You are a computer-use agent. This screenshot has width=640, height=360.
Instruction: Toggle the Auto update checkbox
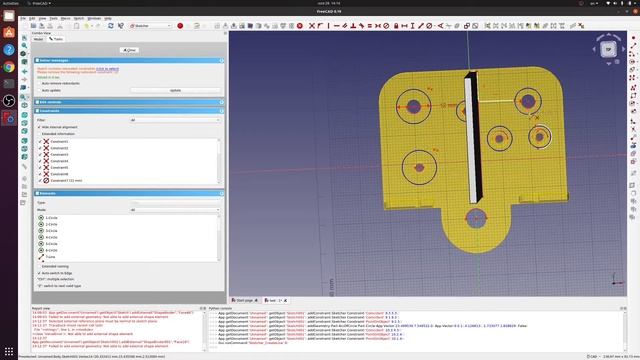[39, 90]
